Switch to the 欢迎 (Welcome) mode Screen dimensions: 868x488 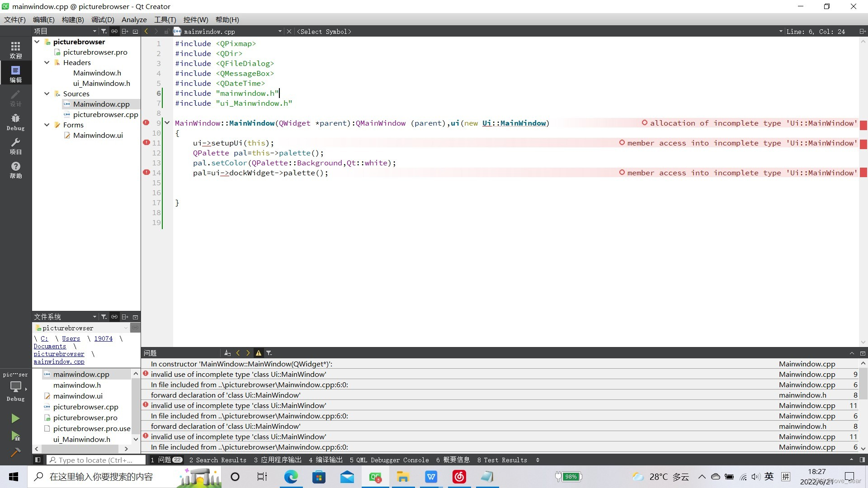click(16, 50)
